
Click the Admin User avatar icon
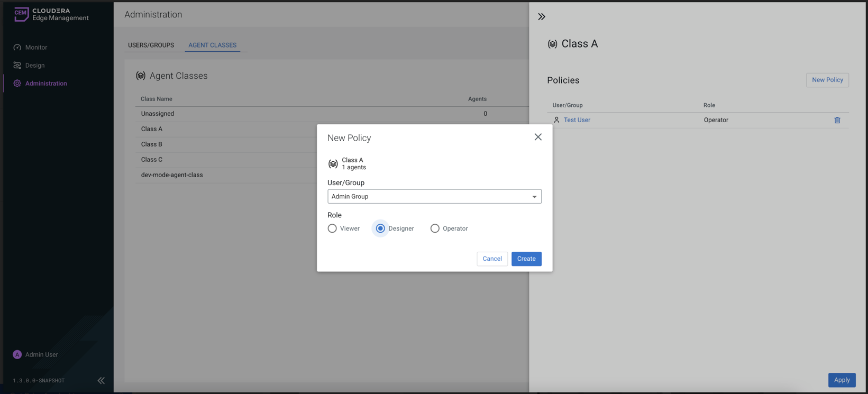click(x=17, y=355)
